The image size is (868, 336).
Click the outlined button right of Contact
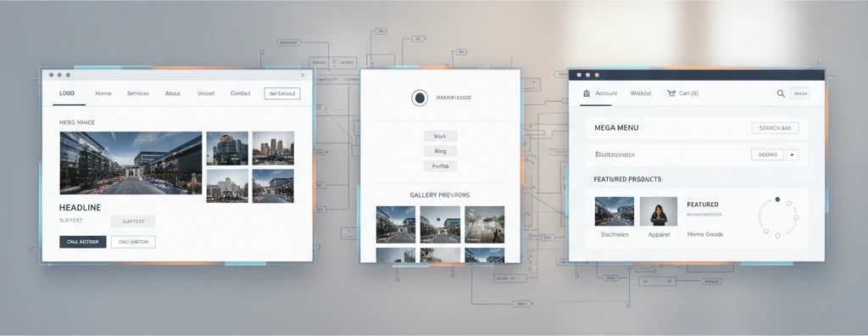click(282, 93)
